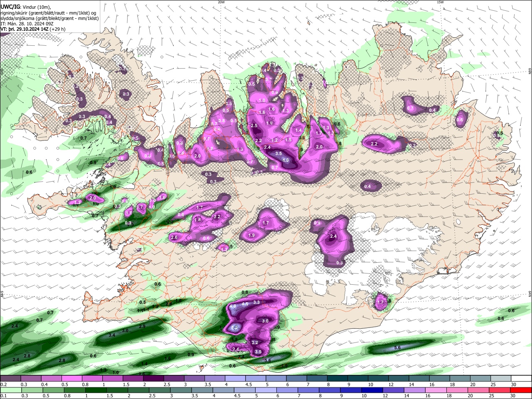Click the 'UWC/IG: Vindur (10m)' title line

pos(25,7)
